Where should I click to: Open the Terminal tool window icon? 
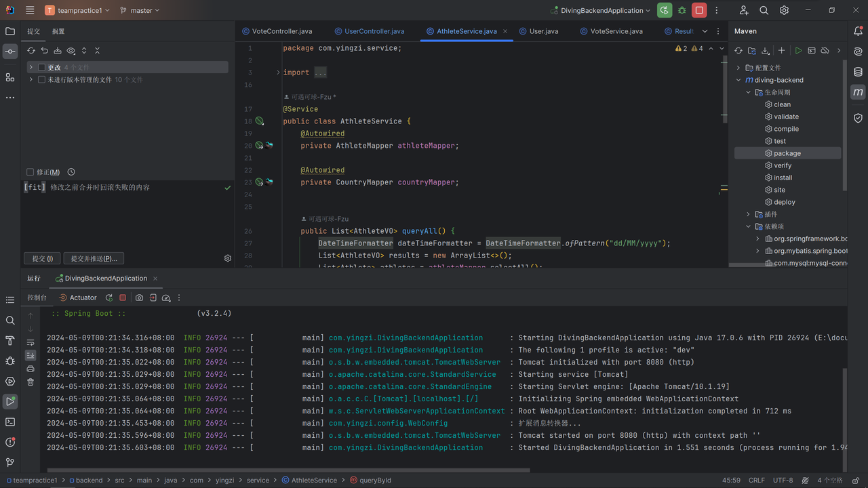tap(10, 422)
